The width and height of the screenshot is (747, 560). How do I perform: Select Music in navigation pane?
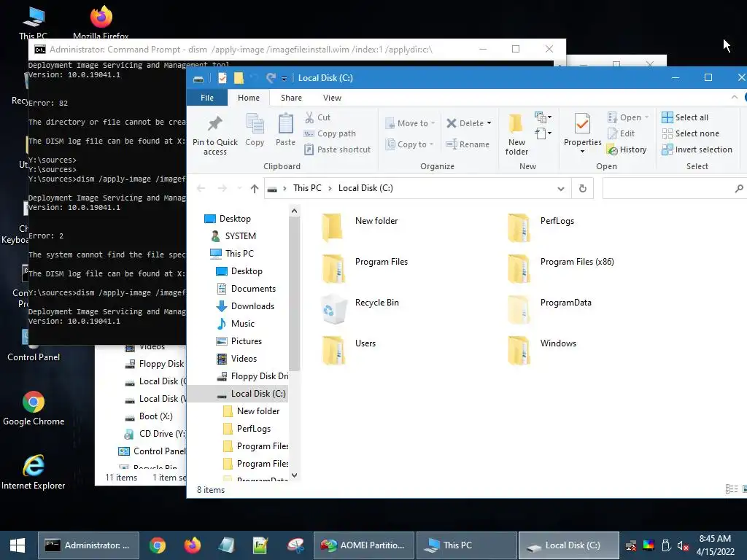pos(236,324)
